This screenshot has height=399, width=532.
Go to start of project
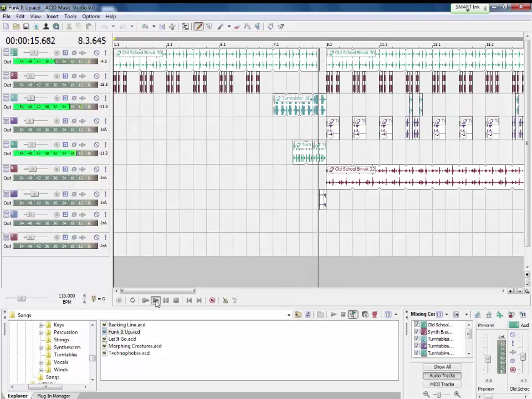[x=189, y=300]
